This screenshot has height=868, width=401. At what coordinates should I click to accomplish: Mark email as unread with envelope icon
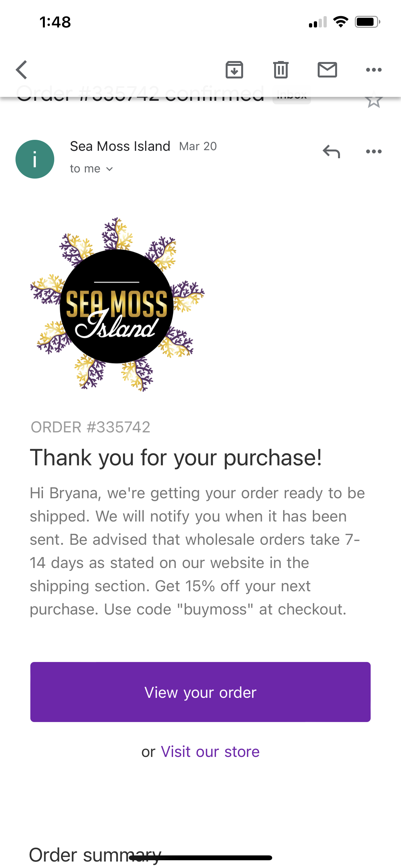point(327,70)
